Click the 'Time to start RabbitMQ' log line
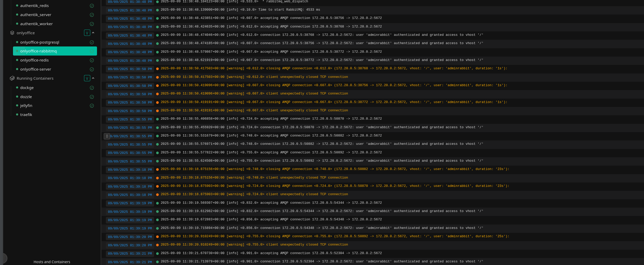Screen dimensions: 644x265 (x=240, y=10)
